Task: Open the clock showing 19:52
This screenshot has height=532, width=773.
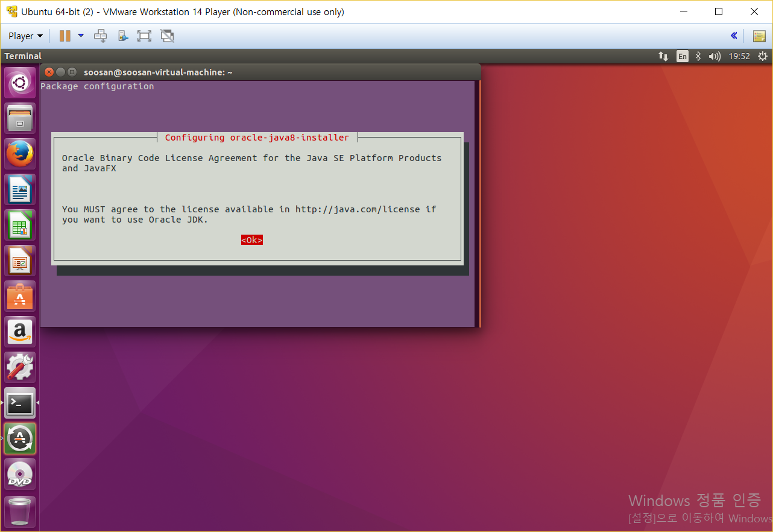Action: click(739, 56)
